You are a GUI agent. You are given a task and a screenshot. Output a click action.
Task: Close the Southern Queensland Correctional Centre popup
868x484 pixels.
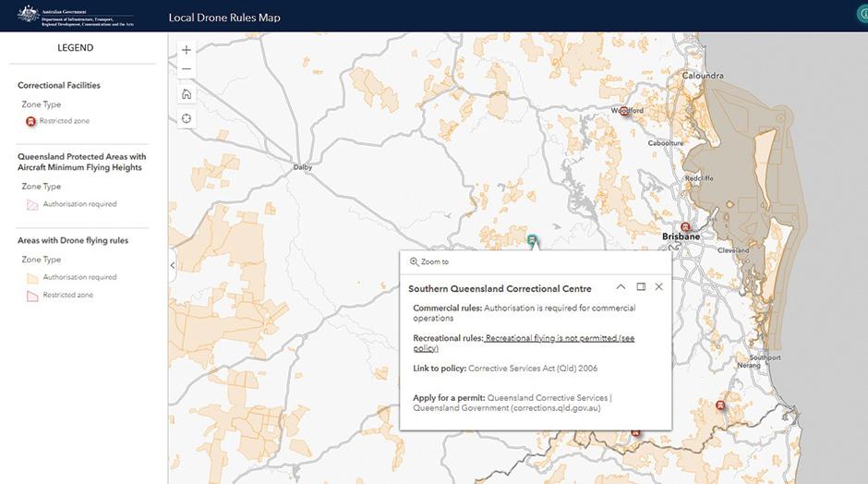(658, 287)
